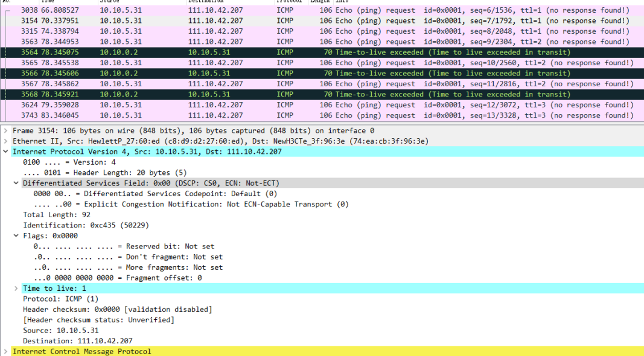Select the Reserved bit: Not set line
Screen dimensions: 644x356
coord(124,246)
